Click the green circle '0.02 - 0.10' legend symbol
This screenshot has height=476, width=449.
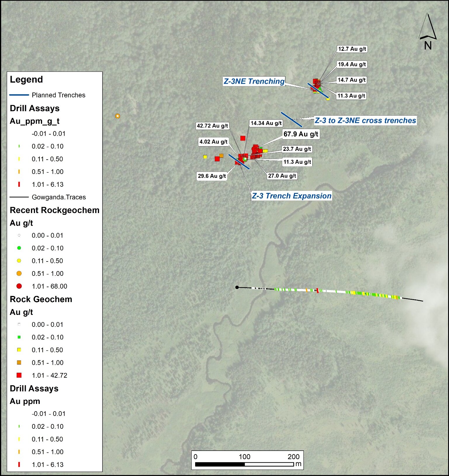tap(19, 248)
